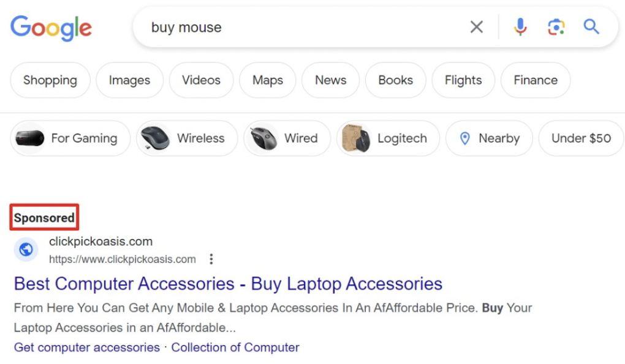Click the globe favicon for clickpickoasis.com
Viewport: 625px width, 364px height.
pyautogui.click(x=26, y=249)
